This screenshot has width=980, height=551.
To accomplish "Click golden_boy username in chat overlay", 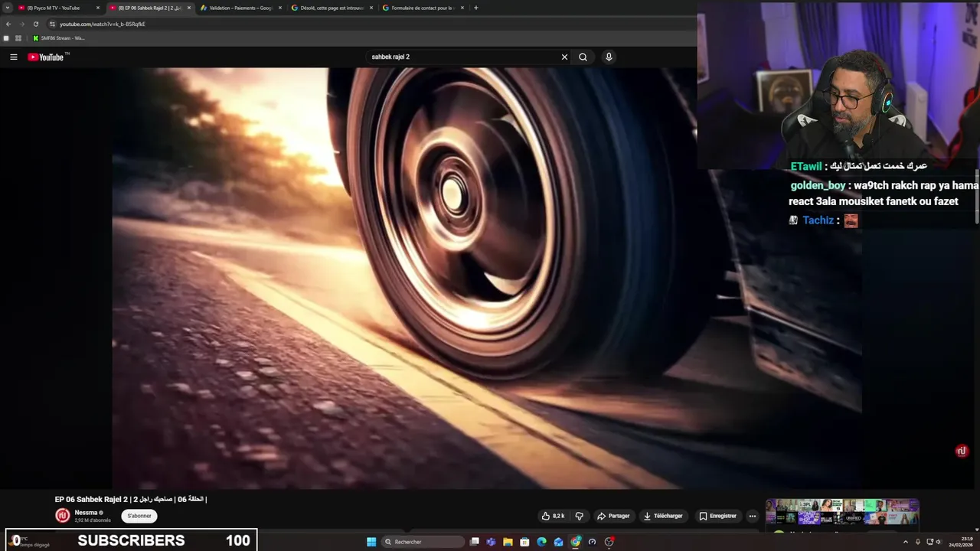I will click(x=818, y=186).
